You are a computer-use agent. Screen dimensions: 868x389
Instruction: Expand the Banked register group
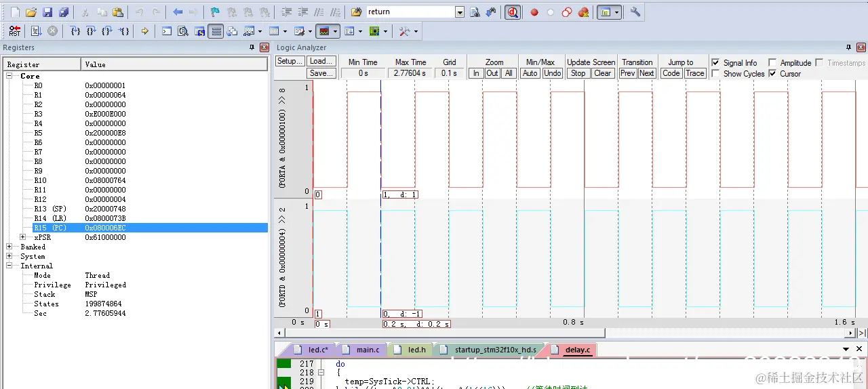click(x=9, y=247)
